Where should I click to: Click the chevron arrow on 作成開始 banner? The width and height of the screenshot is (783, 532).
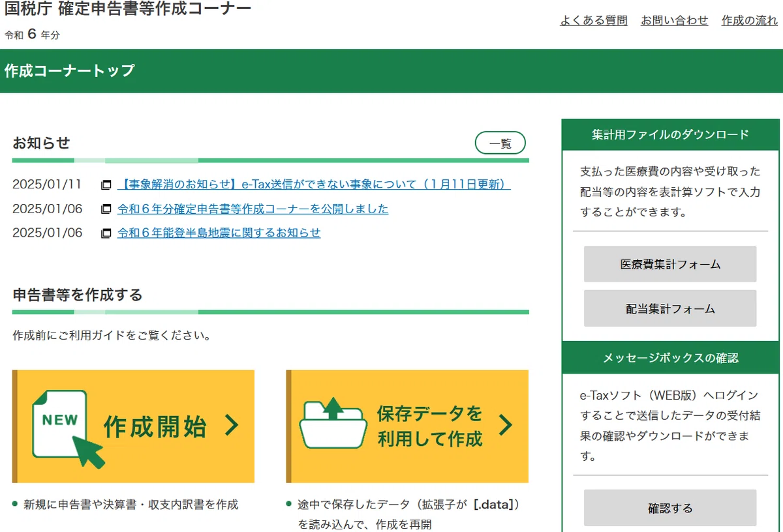tap(232, 426)
